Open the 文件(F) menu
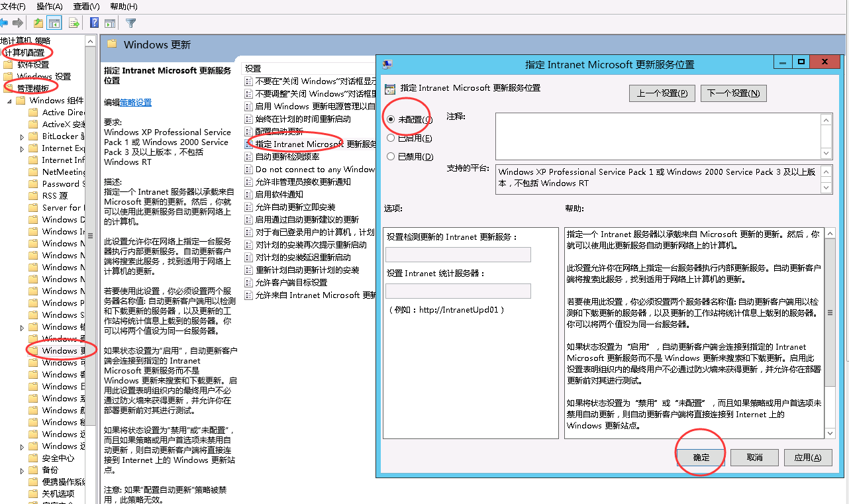 pos(13,7)
